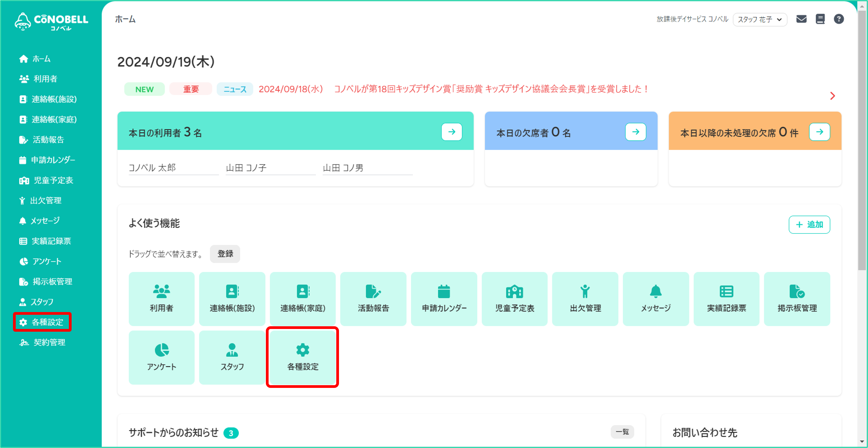This screenshot has height=448, width=868.
Task: Click the vertical page scrollbar thumb
Action: click(x=862, y=140)
